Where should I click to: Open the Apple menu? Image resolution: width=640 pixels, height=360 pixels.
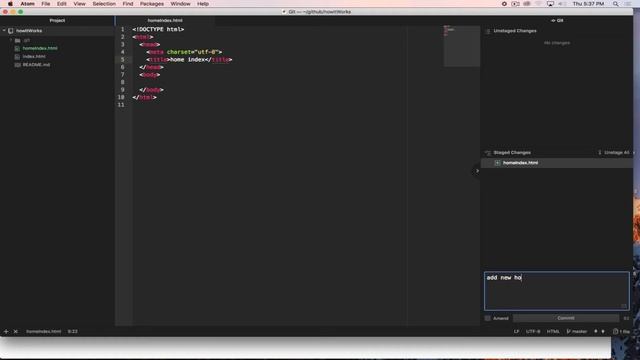10,4
